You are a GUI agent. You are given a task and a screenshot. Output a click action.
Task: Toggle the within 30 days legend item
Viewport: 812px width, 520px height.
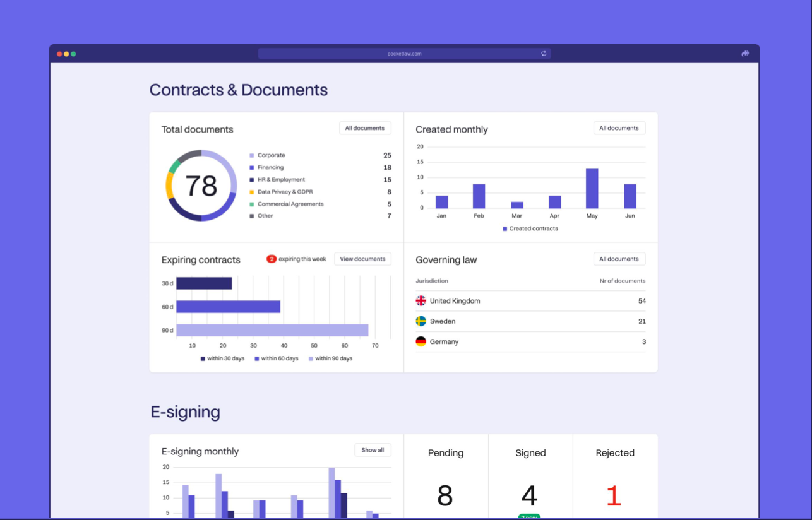(x=222, y=358)
